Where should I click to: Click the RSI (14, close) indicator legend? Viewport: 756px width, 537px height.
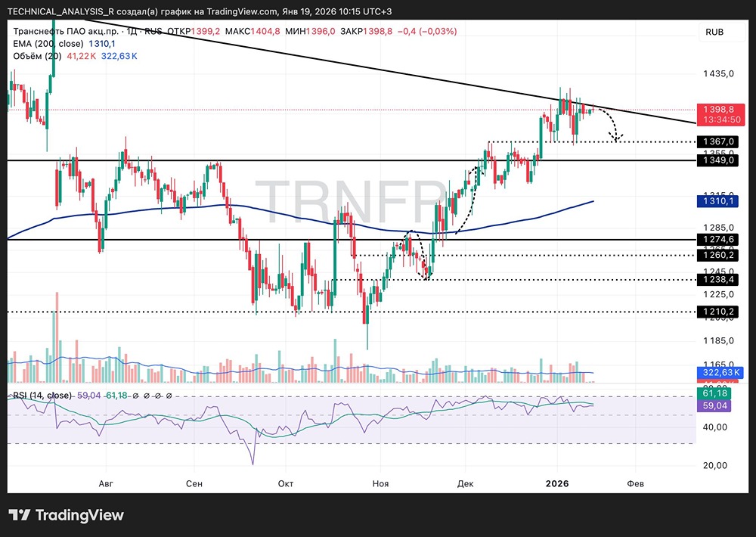pos(42,396)
